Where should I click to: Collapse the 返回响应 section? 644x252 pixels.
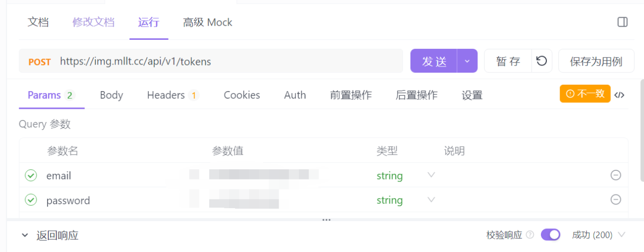24,235
